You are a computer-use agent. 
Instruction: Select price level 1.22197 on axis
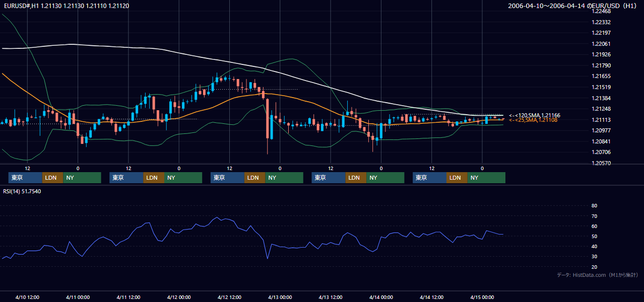pos(600,33)
